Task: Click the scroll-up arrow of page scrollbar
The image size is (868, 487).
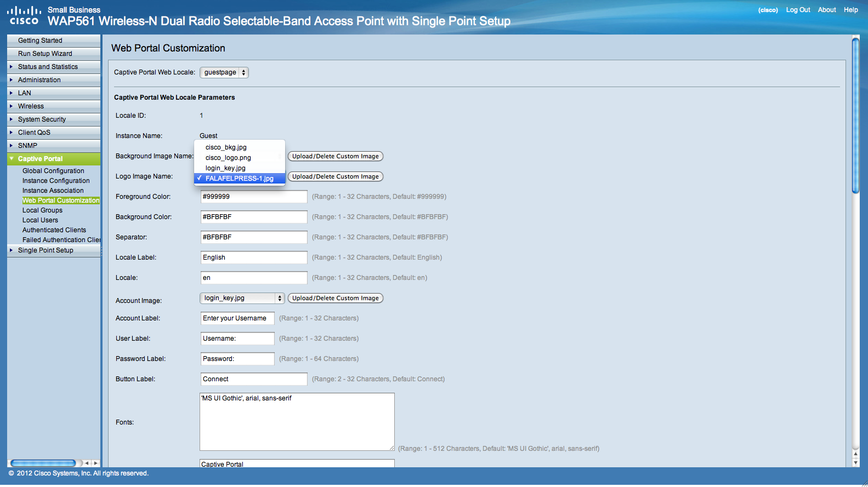Action: pos(855,454)
